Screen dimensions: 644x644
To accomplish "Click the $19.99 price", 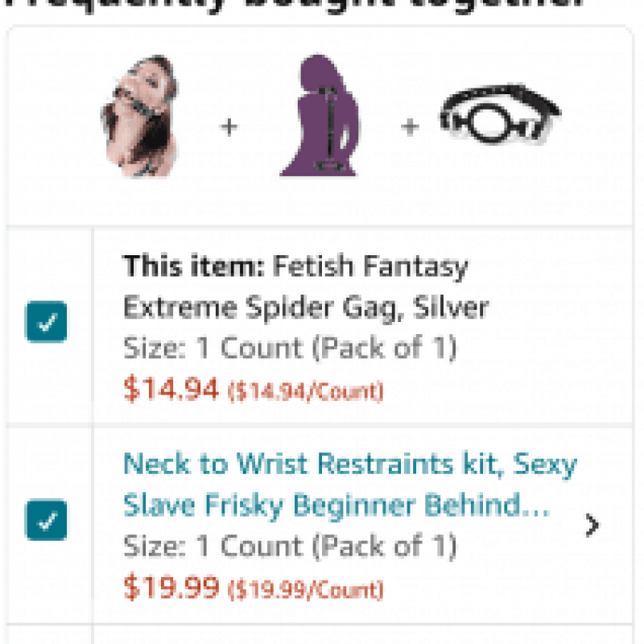I will [171, 588].
